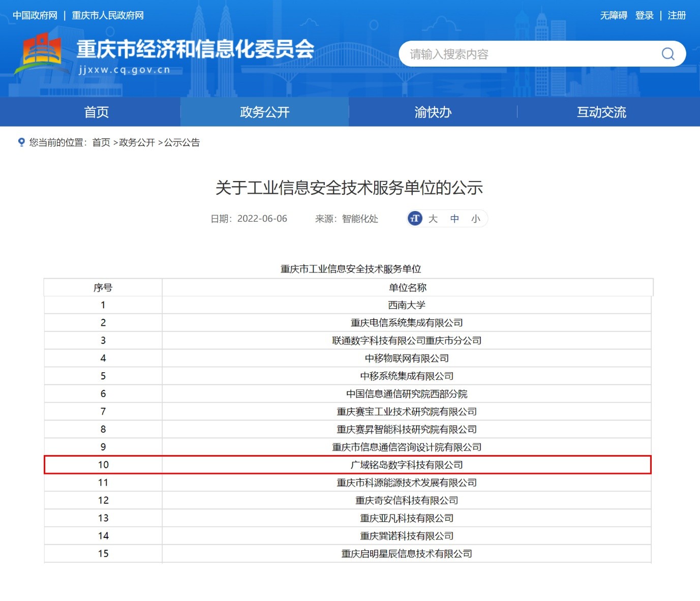Open the 中国政府网 link

[x=35, y=15]
